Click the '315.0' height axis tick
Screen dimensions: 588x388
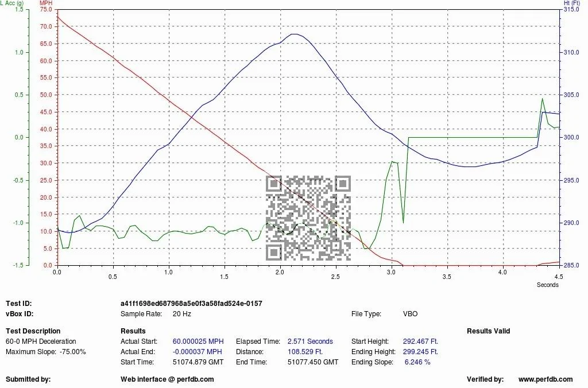click(x=571, y=9)
